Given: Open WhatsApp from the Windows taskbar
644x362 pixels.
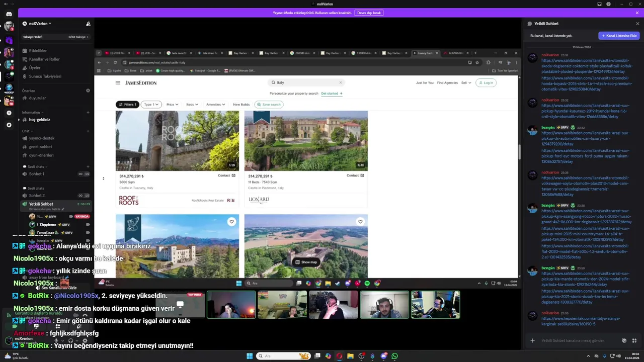Looking at the screenshot, I should click(394, 356).
